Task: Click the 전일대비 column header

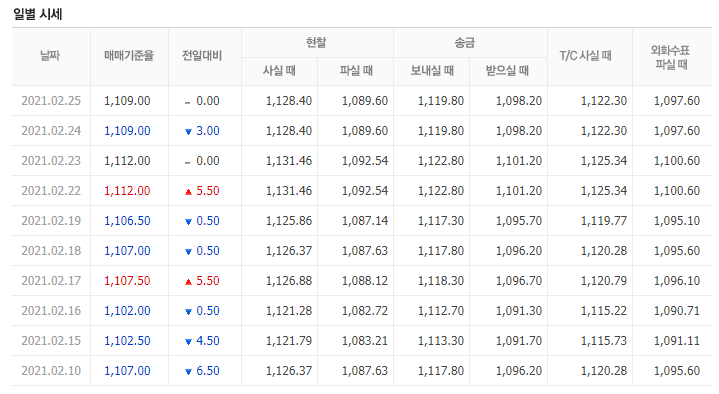Action: [202, 56]
